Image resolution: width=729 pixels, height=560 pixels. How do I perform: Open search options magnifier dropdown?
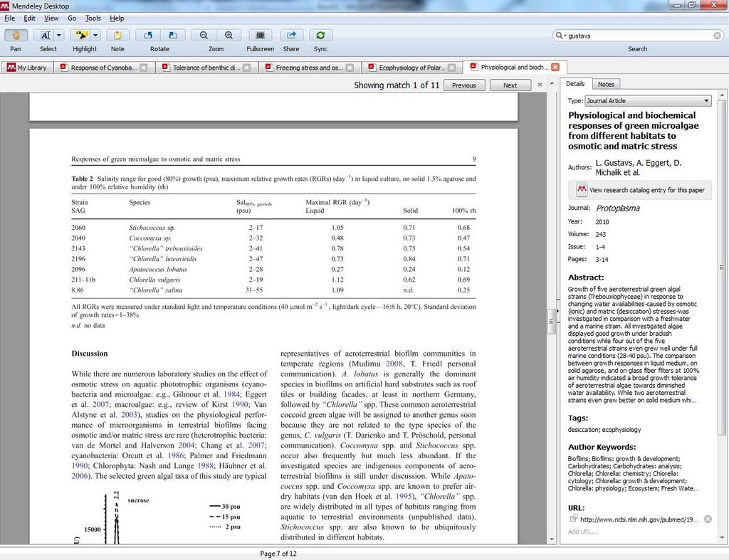[x=560, y=36]
